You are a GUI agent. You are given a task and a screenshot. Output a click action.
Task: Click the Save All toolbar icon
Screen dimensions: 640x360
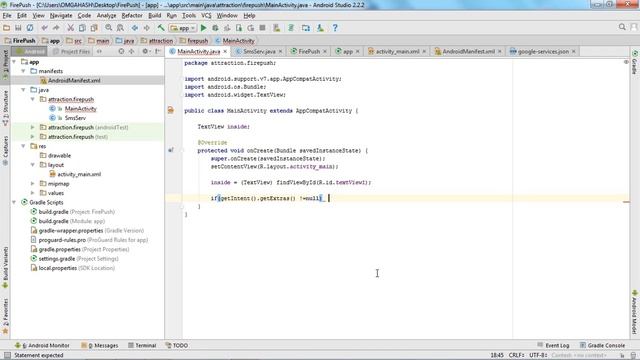(x=18, y=28)
